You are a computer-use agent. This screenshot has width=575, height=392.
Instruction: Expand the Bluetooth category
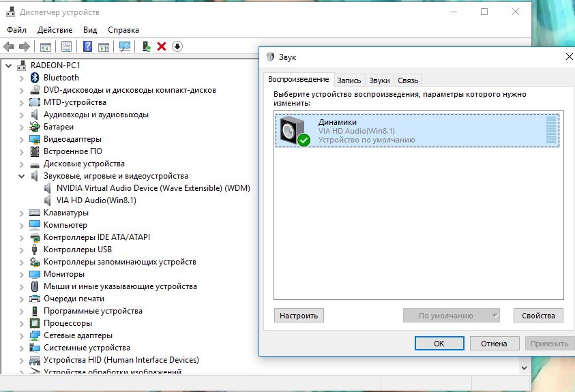[21, 78]
